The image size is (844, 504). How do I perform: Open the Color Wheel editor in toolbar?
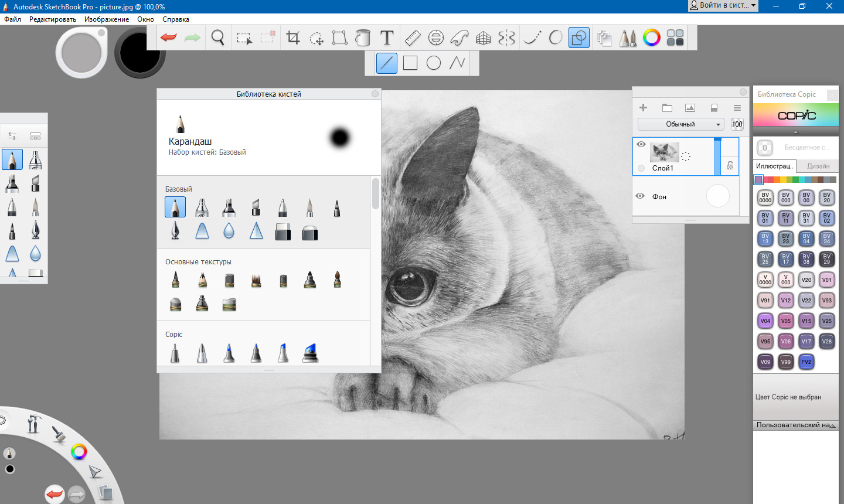652,38
